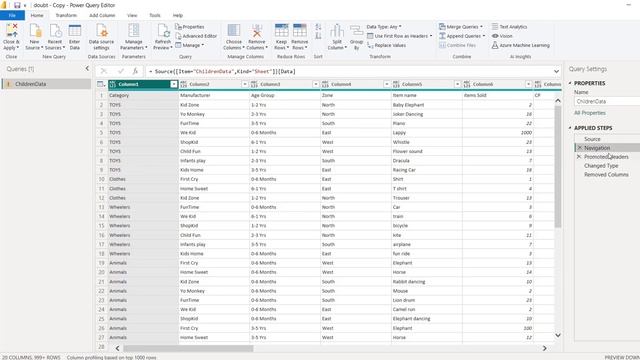The width and height of the screenshot is (640, 360).
Task: Open the table options icon at grid corner
Action: point(101,84)
